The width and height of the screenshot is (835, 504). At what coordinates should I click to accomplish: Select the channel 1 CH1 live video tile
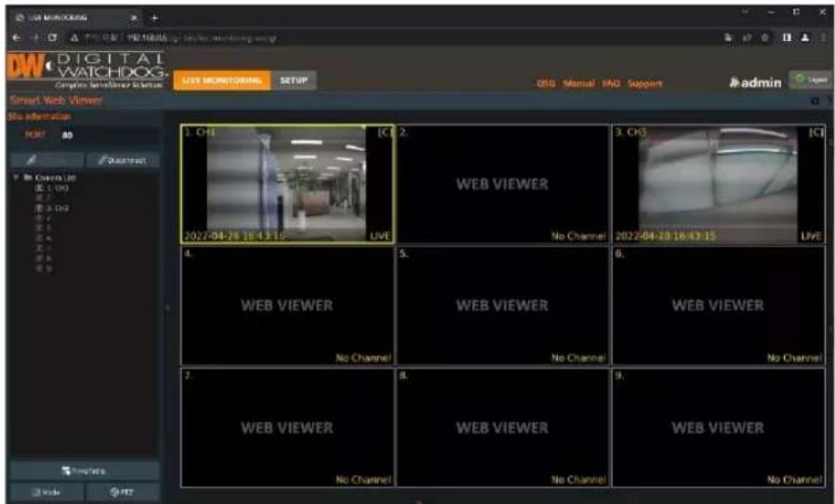click(287, 184)
